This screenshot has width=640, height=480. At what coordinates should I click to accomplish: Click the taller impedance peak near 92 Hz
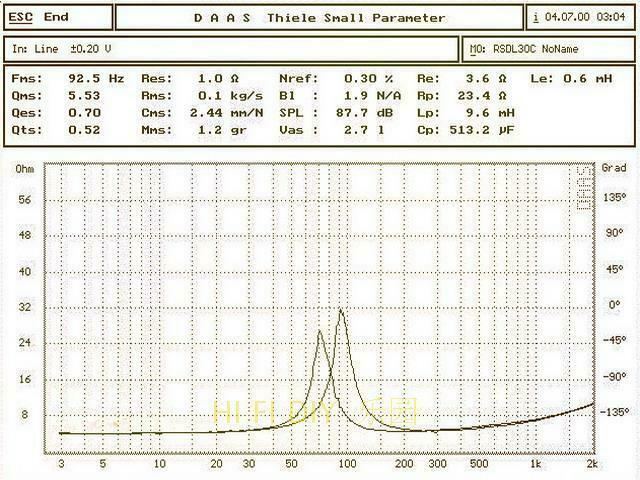click(x=341, y=312)
